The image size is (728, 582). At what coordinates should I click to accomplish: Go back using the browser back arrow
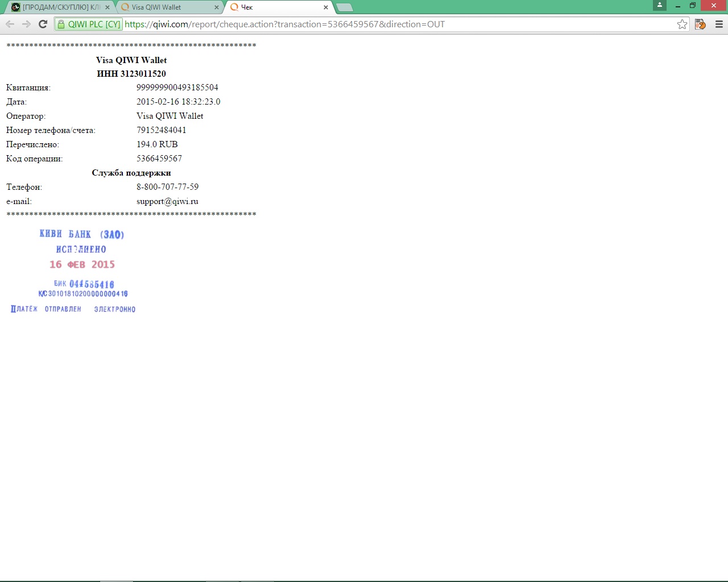tap(10, 24)
